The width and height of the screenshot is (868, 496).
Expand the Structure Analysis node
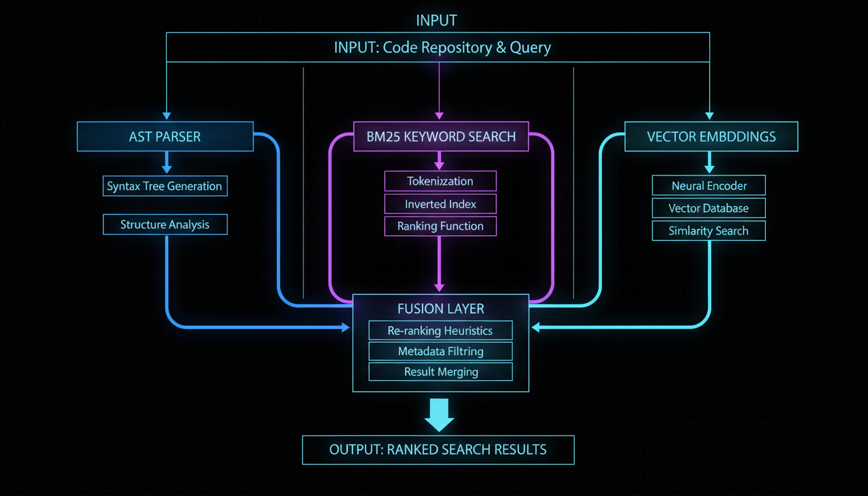click(x=165, y=224)
